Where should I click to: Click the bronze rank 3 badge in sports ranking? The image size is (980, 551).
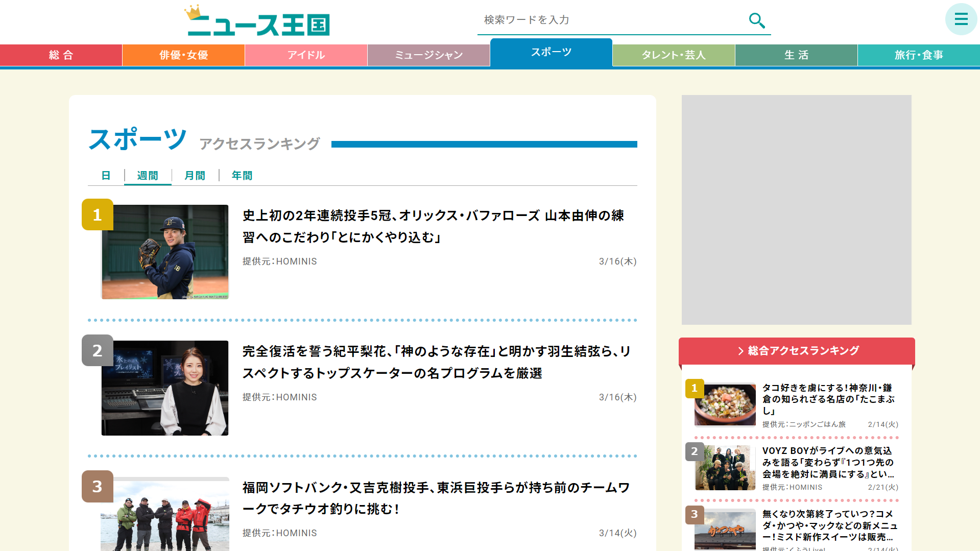point(98,486)
